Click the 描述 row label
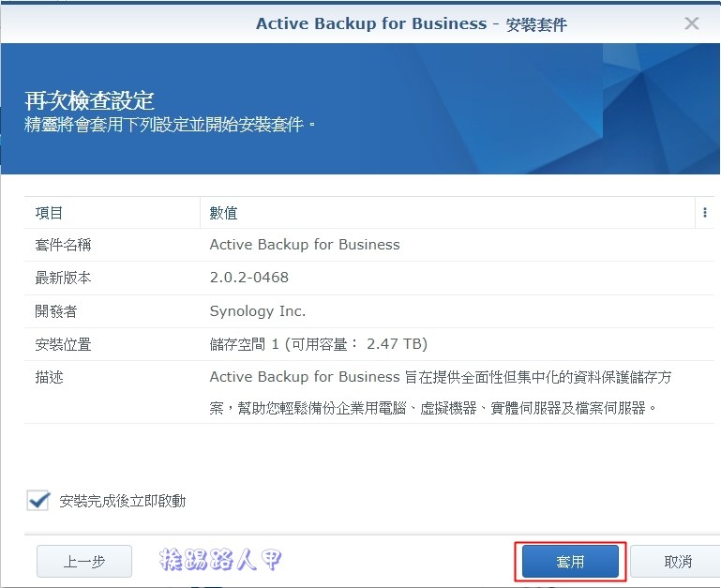721x588 pixels. 49,377
